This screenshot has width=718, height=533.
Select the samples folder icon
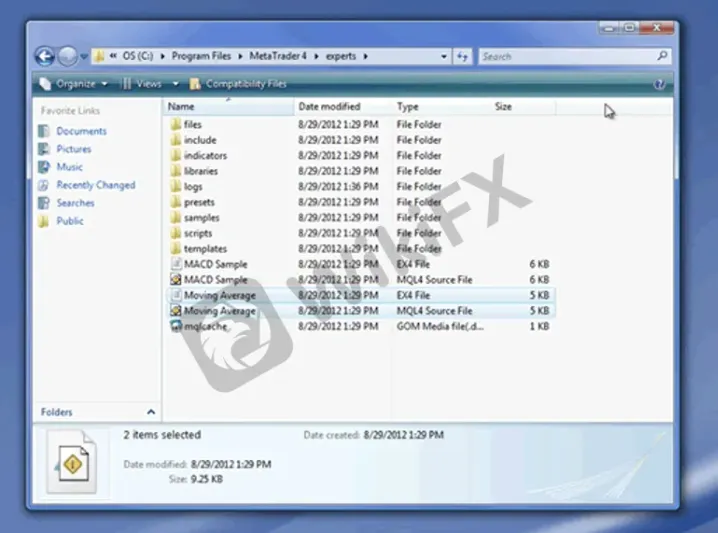(176, 218)
